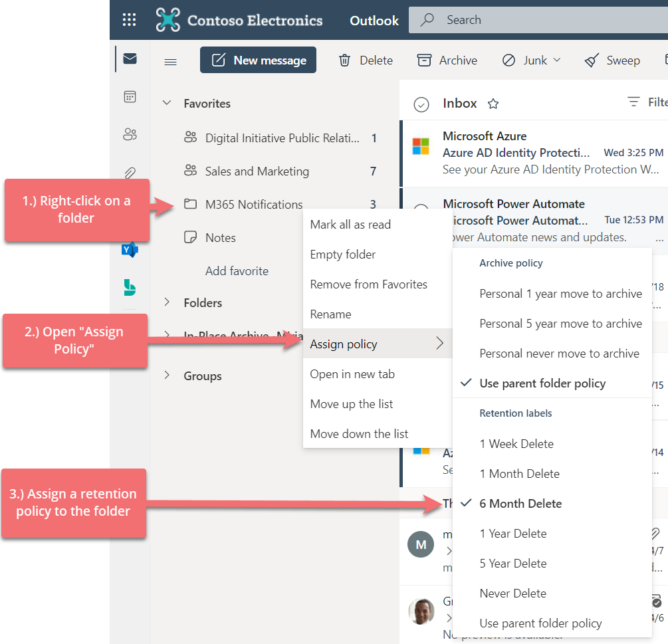Click the Filter lines icon
Screen dimensions: 668x644
coord(633,102)
